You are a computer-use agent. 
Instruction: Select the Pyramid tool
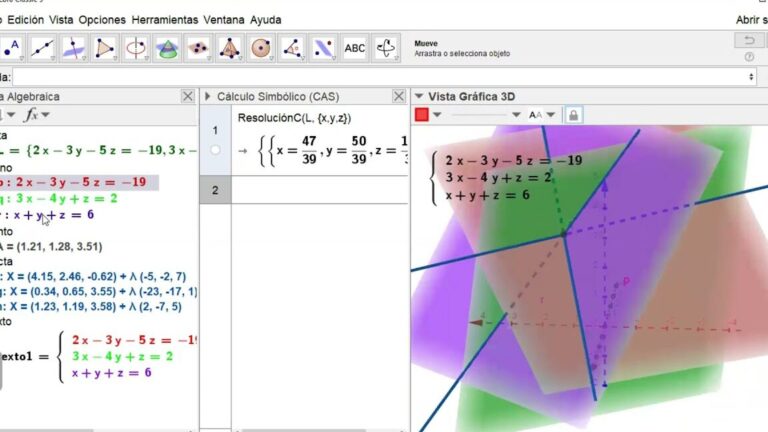tap(230, 48)
